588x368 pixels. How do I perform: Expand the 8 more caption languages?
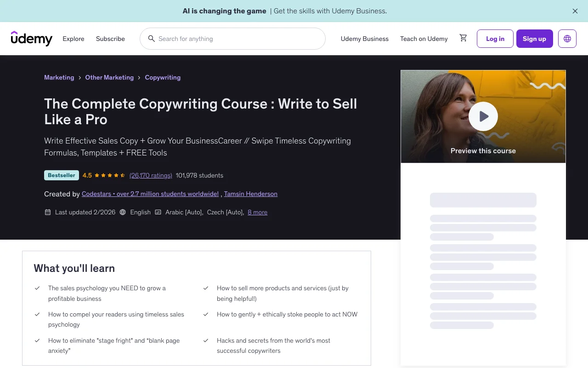pyautogui.click(x=258, y=212)
